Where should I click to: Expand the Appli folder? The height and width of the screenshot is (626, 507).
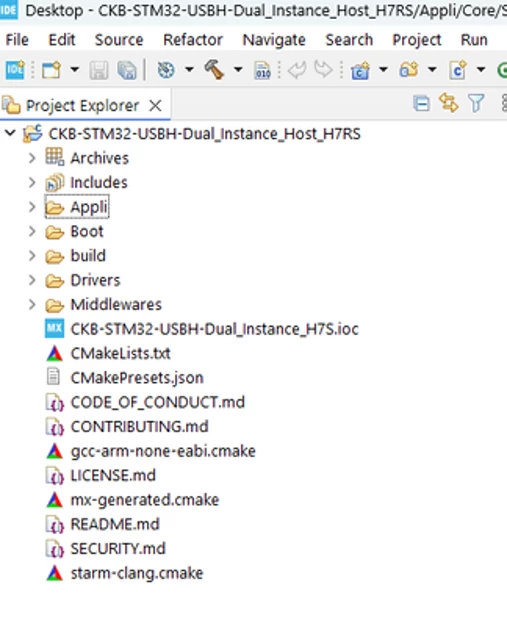32,207
